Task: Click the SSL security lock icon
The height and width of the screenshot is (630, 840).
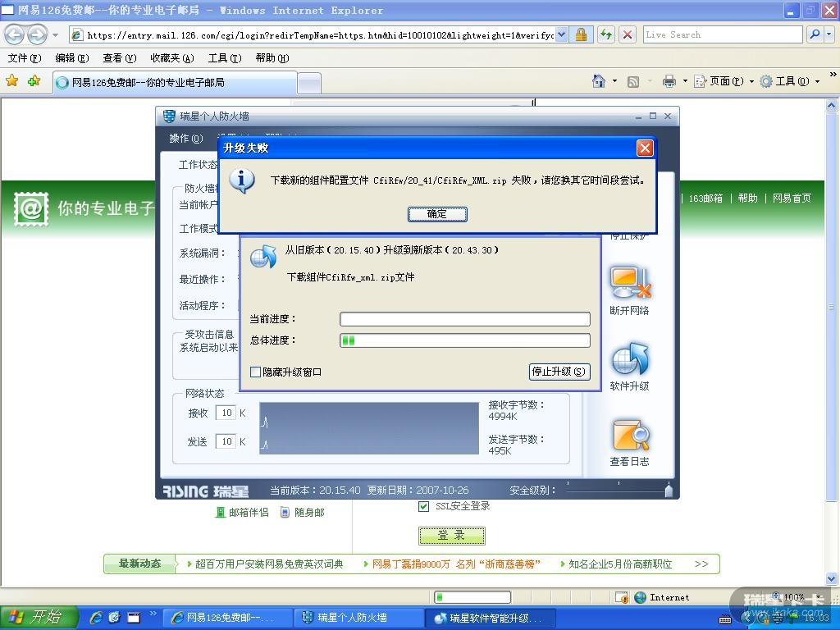Action: [581, 34]
